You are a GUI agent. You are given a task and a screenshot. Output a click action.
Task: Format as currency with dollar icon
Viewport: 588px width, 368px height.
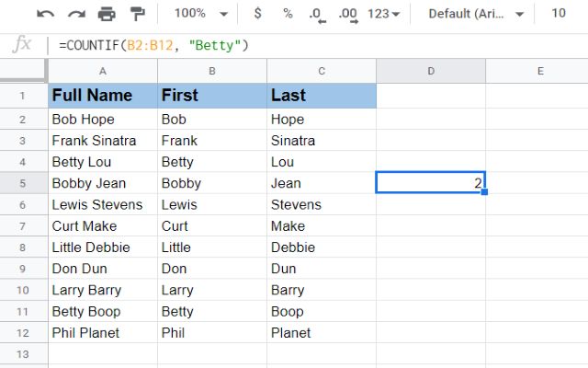(x=257, y=14)
